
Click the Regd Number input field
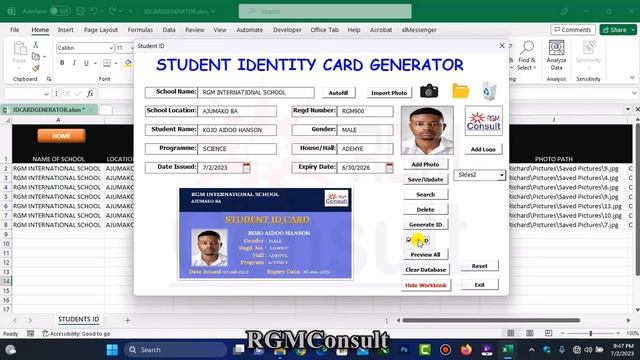tap(365, 111)
